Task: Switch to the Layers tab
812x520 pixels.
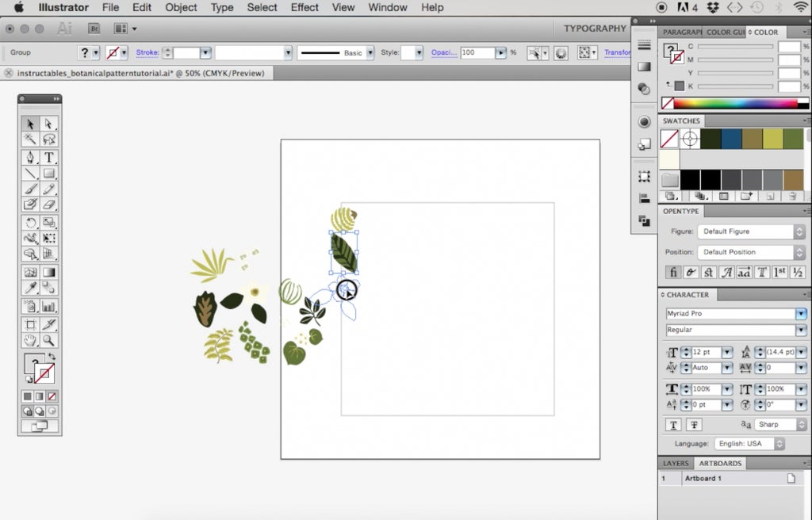Action: pyautogui.click(x=676, y=463)
